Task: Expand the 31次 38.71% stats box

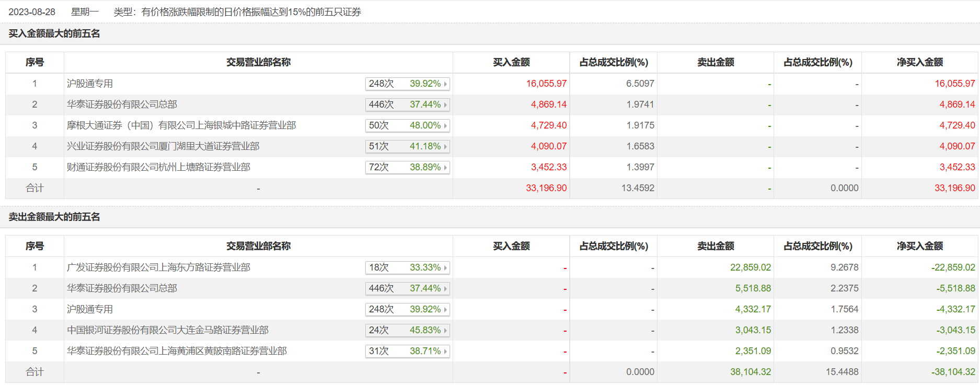Action: pos(407,351)
